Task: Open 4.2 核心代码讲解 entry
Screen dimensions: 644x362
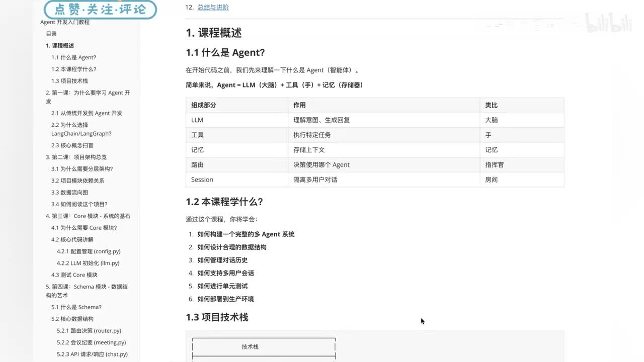Action: (72, 240)
